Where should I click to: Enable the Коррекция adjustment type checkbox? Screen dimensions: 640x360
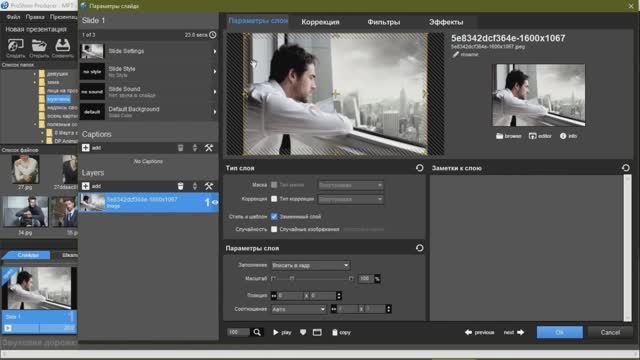point(274,199)
